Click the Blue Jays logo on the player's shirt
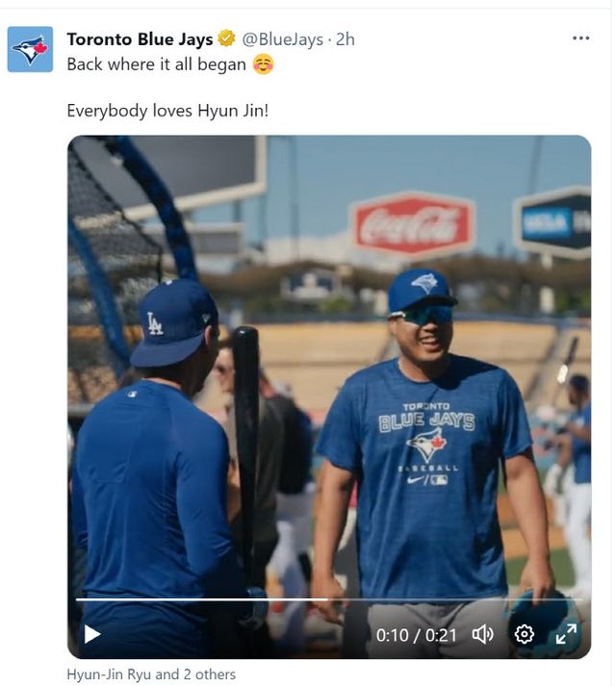The image size is (616, 686). click(426, 444)
